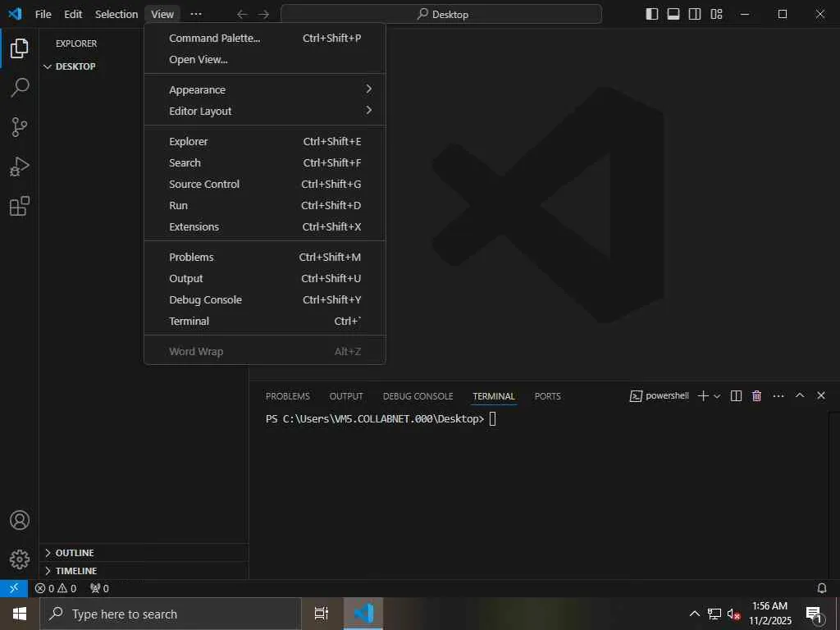Click the VS Code logo in title bar
Image resolution: width=840 pixels, height=630 pixels.
(x=15, y=14)
